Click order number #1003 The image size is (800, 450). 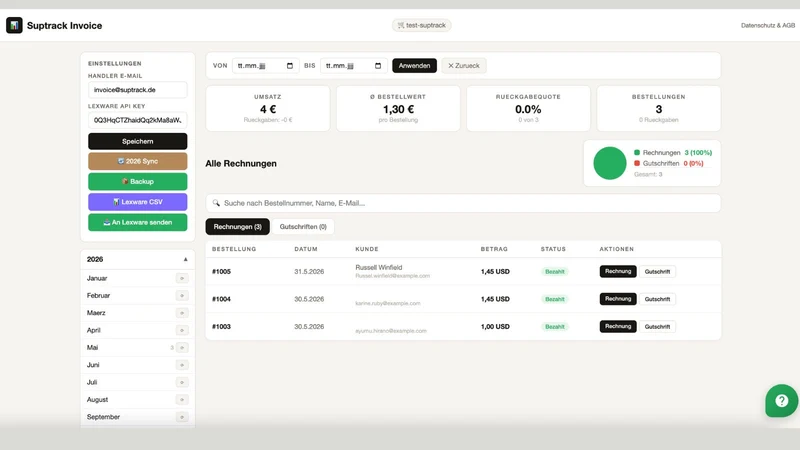(221, 327)
